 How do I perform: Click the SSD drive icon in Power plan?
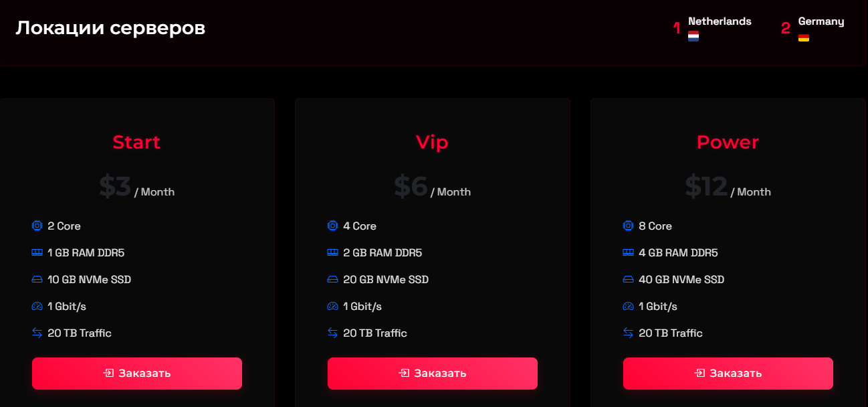(x=628, y=279)
